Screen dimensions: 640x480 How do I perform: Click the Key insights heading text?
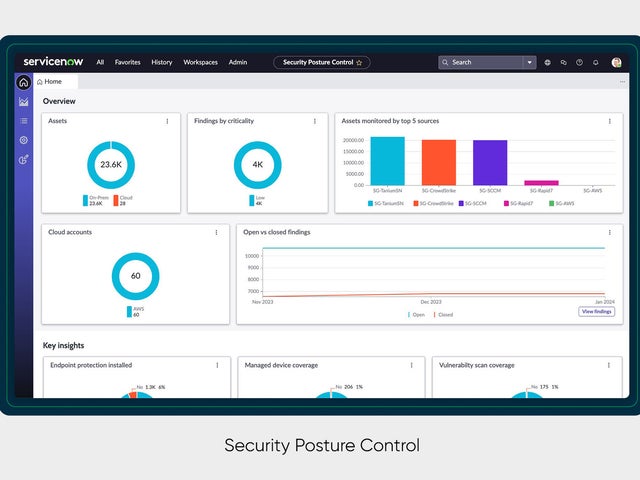tap(63, 345)
